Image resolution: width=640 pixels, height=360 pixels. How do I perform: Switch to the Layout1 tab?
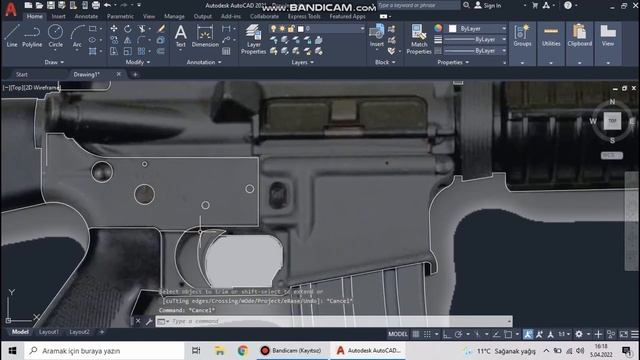pos(49,332)
